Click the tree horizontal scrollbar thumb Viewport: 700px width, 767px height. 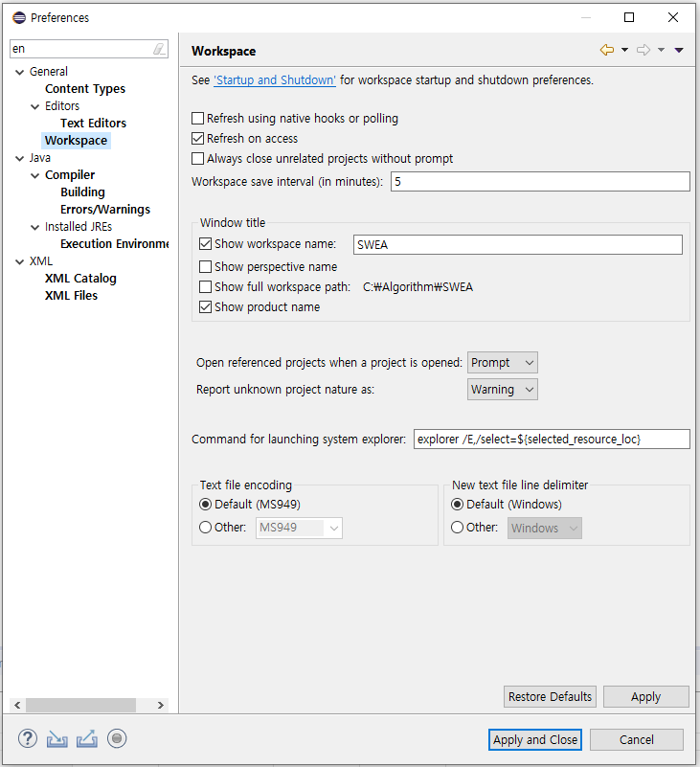80,705
